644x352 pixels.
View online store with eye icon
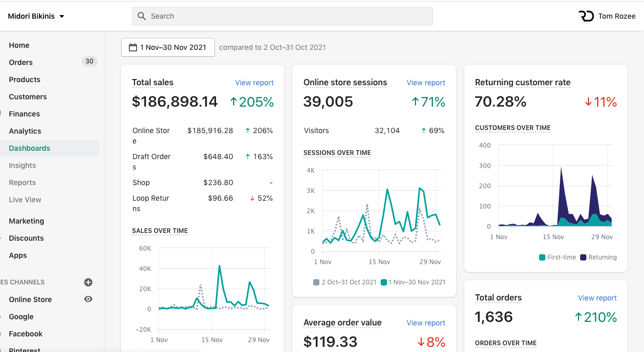[88, 299]
